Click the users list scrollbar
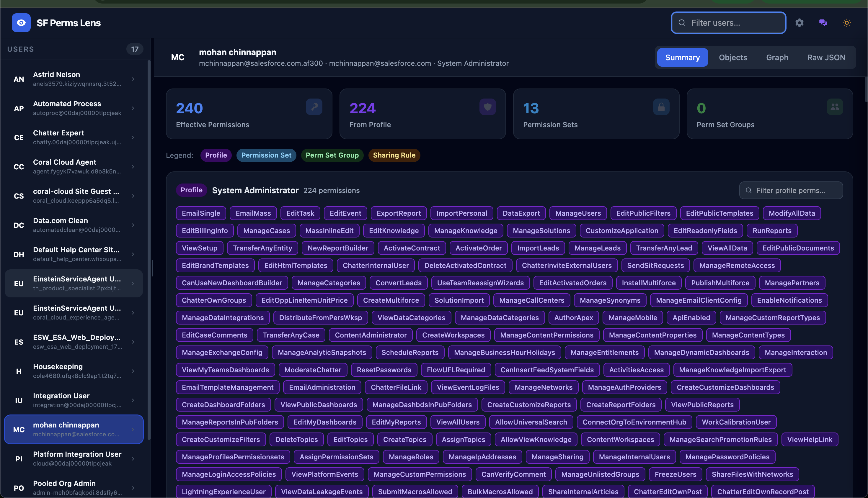The height and width of the screenshot is (498, 868). point(149,250)
